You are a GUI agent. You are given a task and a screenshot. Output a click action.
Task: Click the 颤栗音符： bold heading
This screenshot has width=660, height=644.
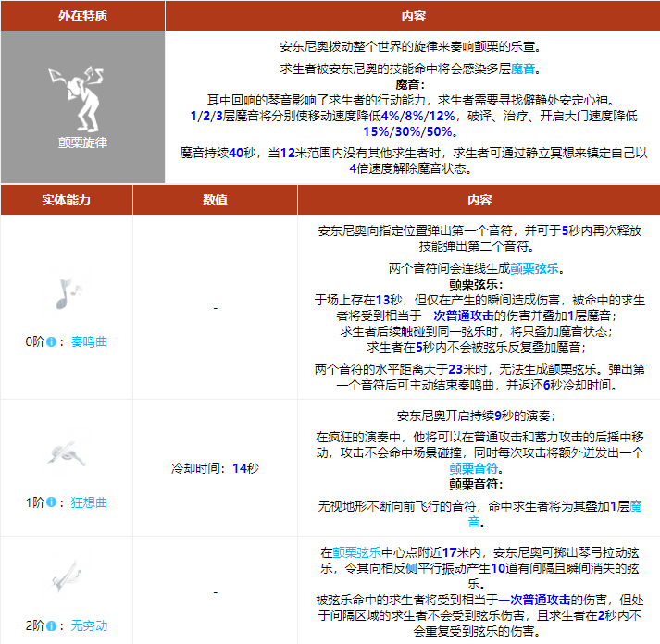[476, 484]
